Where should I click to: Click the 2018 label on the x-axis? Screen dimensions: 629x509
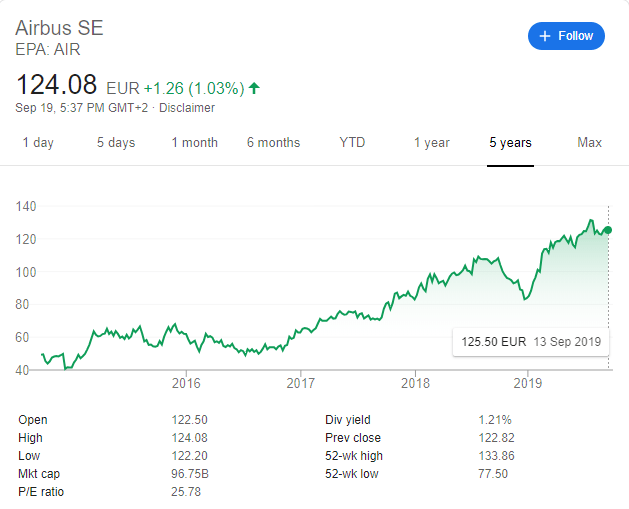[x=414, y=382]
